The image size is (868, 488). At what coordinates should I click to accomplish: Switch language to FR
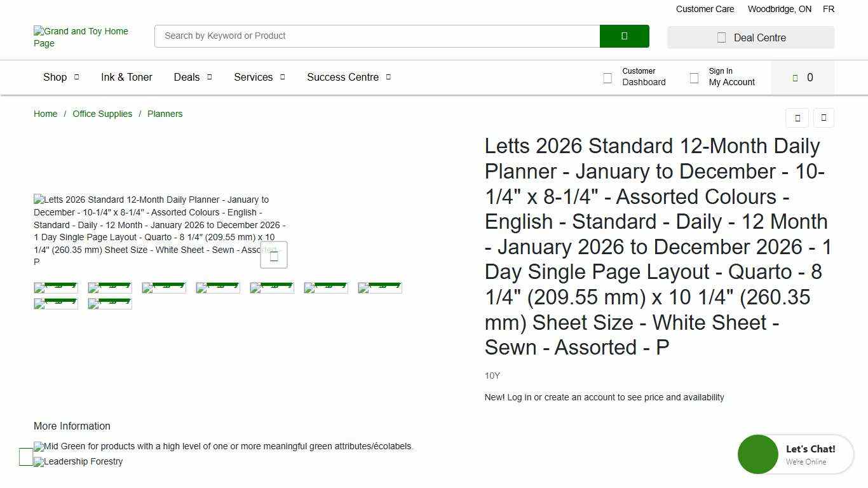pyautogui.click(x=828, y=10)
